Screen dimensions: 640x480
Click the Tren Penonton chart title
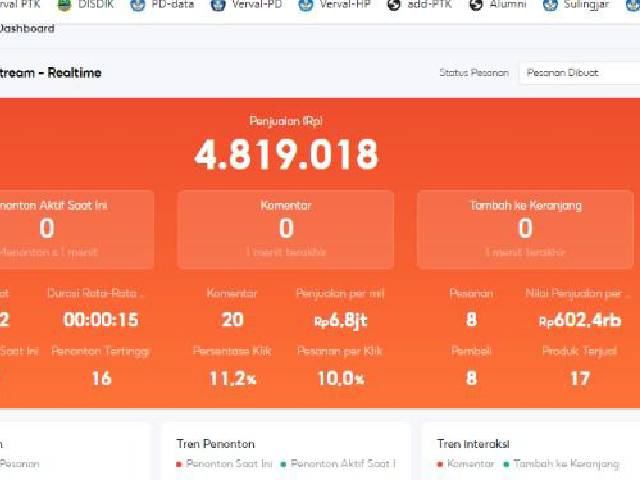[216, 443]
